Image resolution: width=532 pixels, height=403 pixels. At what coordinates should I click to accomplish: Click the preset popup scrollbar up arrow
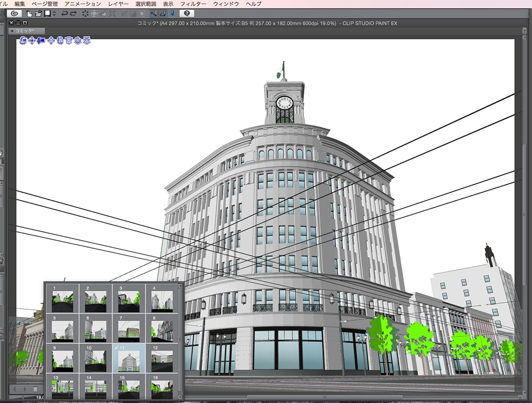pos(180,286)
